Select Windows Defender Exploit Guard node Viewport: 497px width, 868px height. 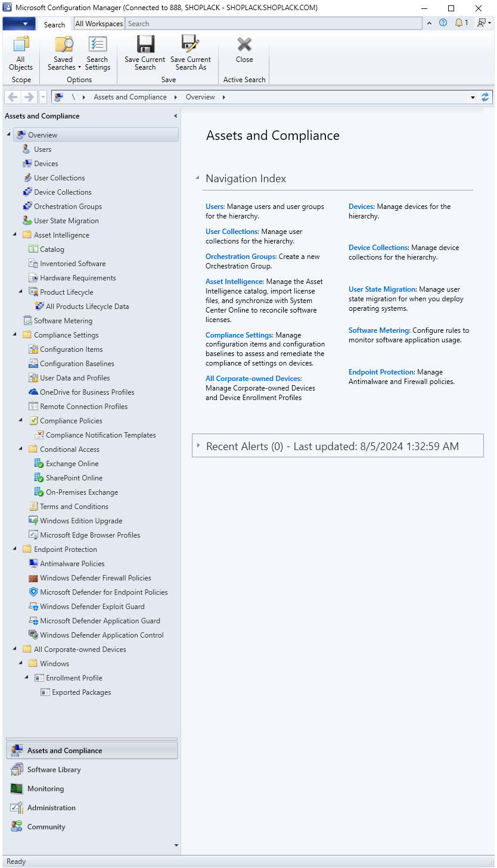coord(92,607)
